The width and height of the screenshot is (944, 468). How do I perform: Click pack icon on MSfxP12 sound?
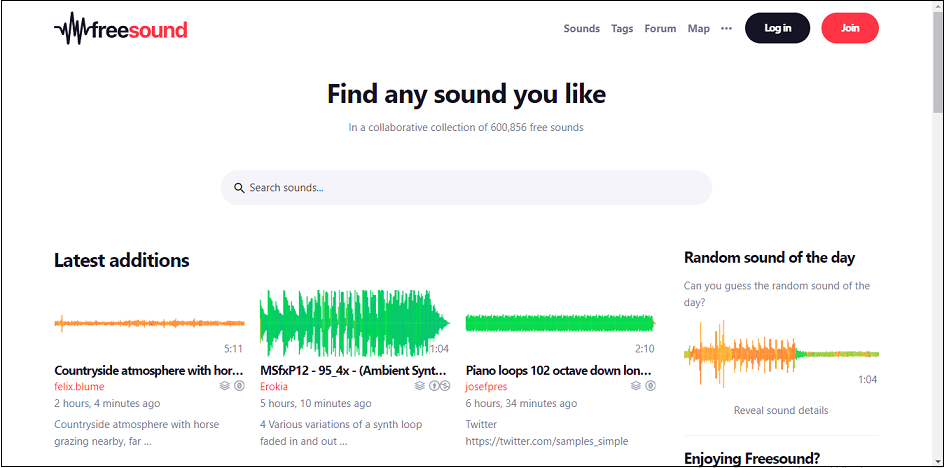420,386
